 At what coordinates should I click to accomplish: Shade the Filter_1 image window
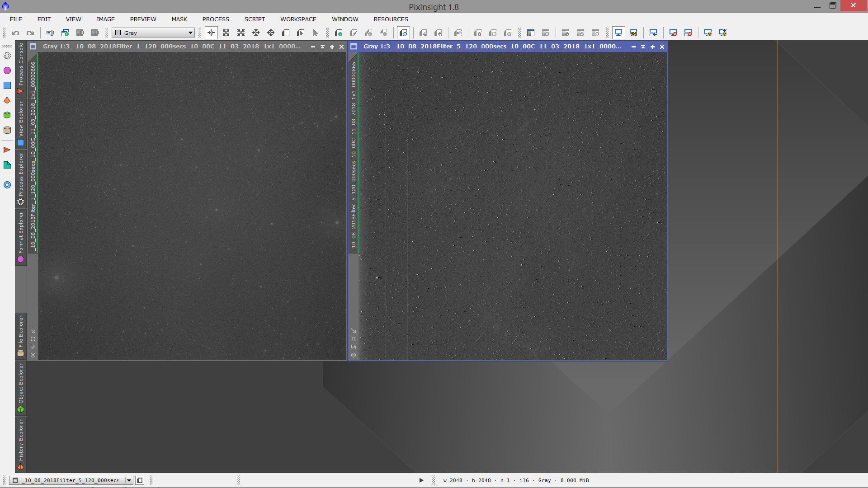322,47
